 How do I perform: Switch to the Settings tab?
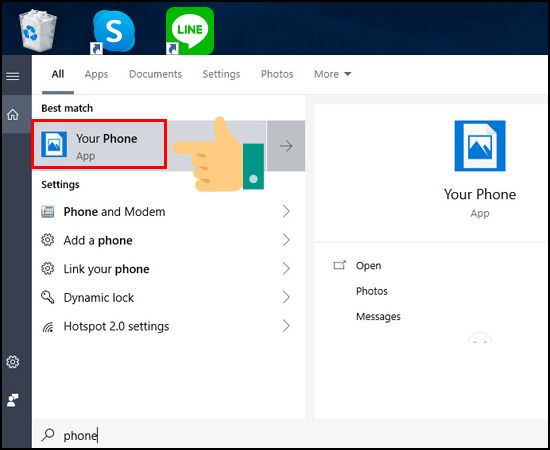point(221,74)
